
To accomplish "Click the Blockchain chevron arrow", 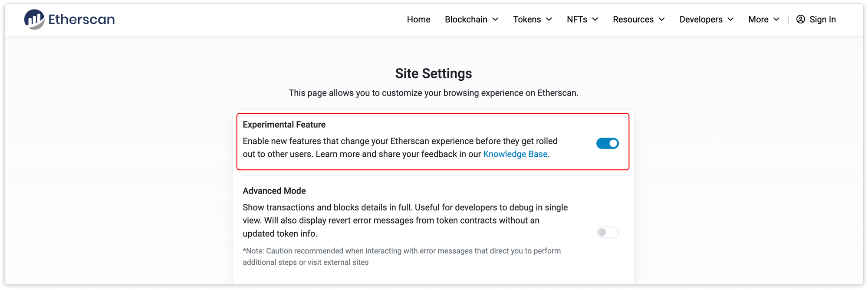I will [496, 20].
